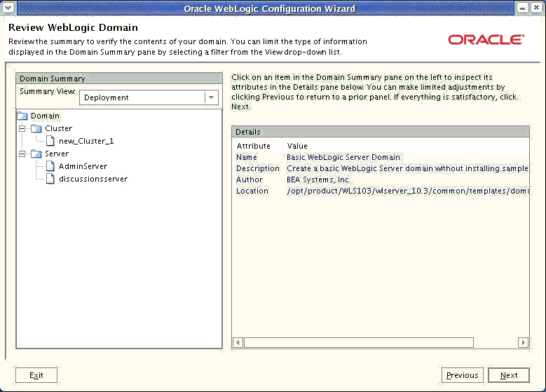Select the Domain root tree item
The image size is (546, 392).
(x=45, y=116)
